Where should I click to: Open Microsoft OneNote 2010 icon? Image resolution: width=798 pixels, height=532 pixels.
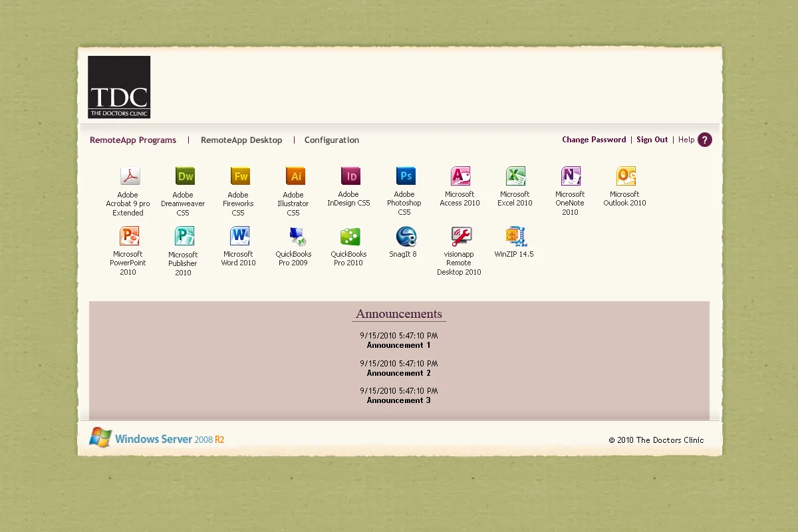tap(571, 176)
